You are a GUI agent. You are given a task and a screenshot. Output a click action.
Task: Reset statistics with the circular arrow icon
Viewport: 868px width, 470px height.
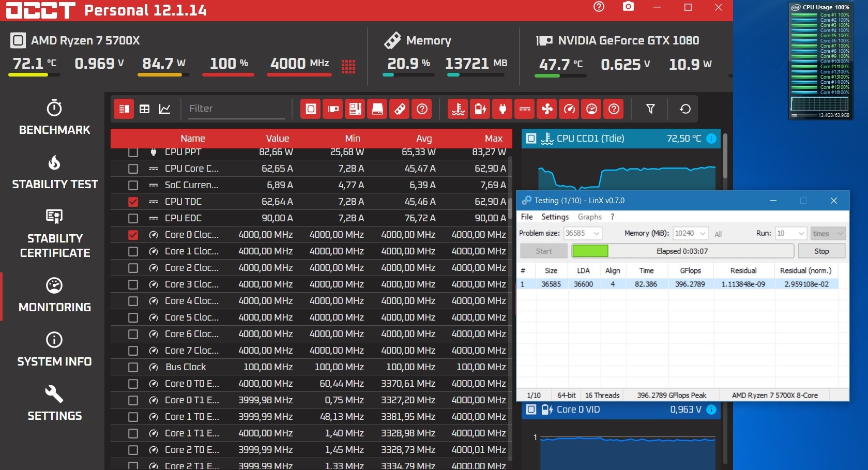coord(685,109)
